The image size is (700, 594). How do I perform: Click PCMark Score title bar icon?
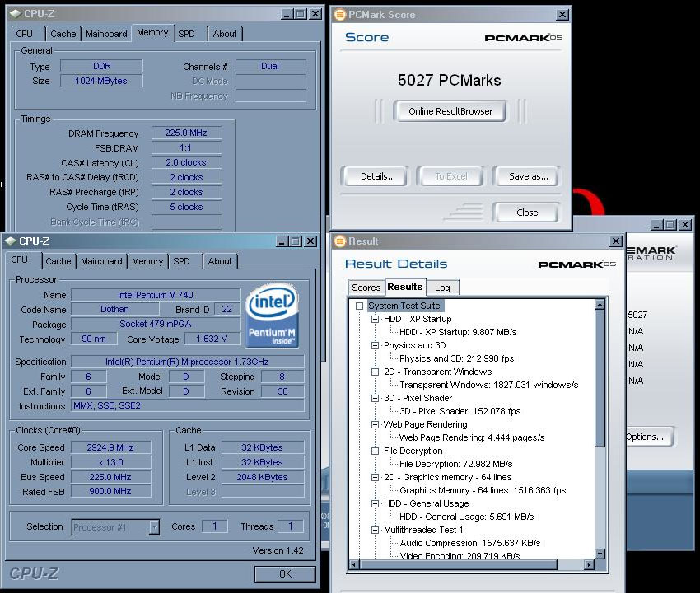click(340, 15)
